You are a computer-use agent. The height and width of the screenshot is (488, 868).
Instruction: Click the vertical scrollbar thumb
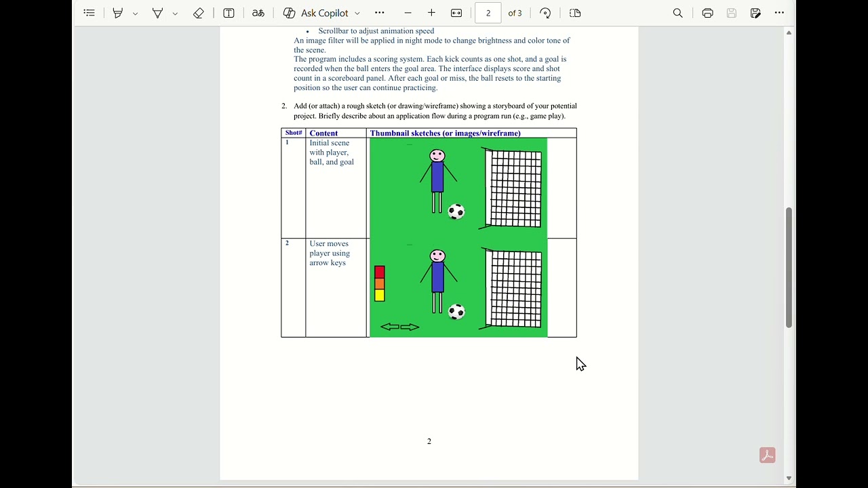(x=789, y=268)
